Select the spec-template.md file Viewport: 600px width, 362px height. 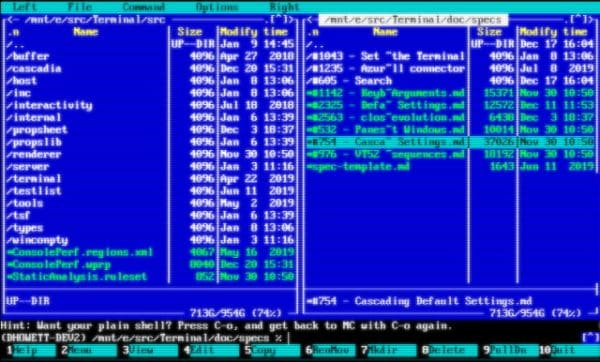(x=450, y=166)
